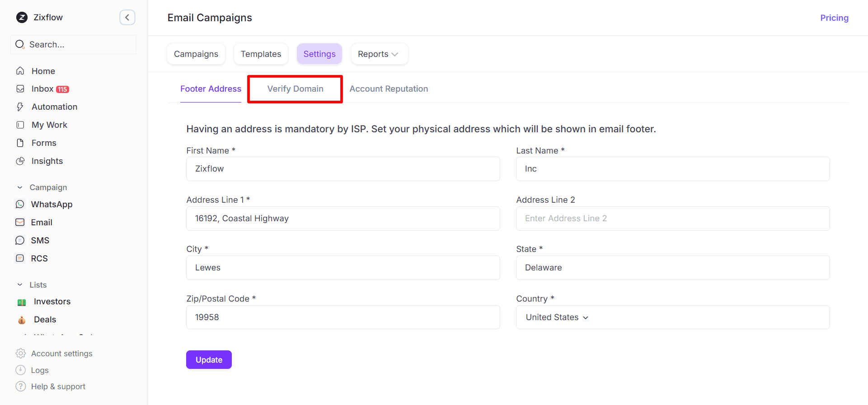This screenshot has width=868, height=405.
Task: Expand the Reports dropdown
Action: [379, 54]
